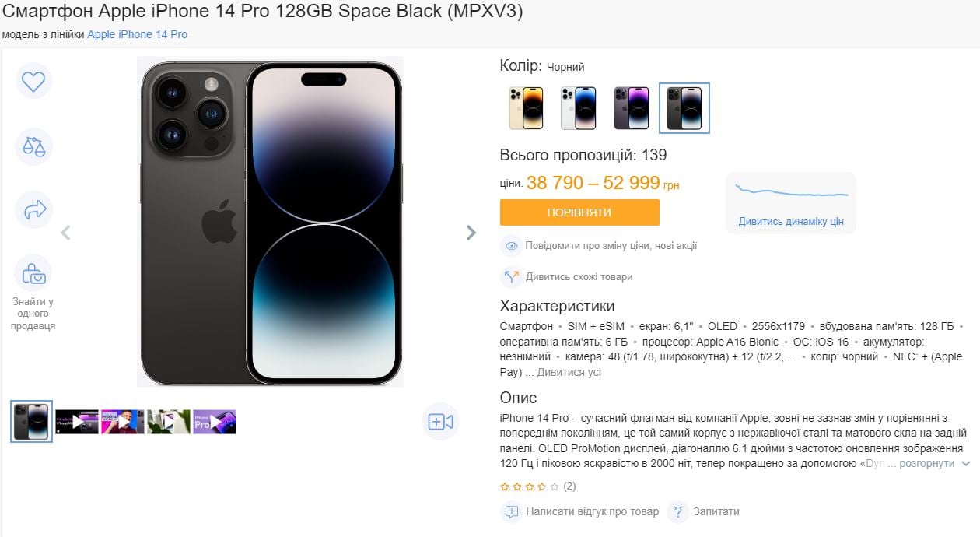
Task: Click the price dynamics sparkline graph
Action: (790, 189)
